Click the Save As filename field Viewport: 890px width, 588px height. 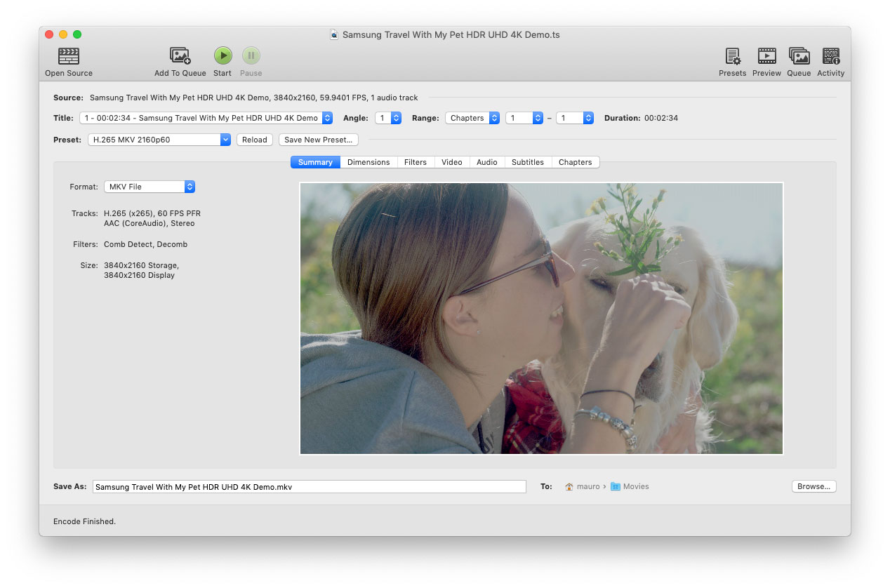tap(309, 487)
